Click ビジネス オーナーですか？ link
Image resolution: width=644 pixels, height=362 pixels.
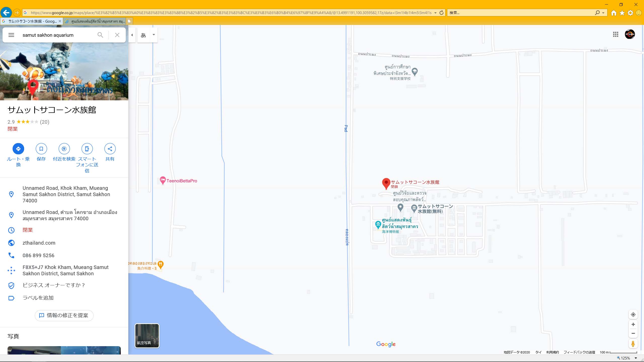click(x=54, y=285)
